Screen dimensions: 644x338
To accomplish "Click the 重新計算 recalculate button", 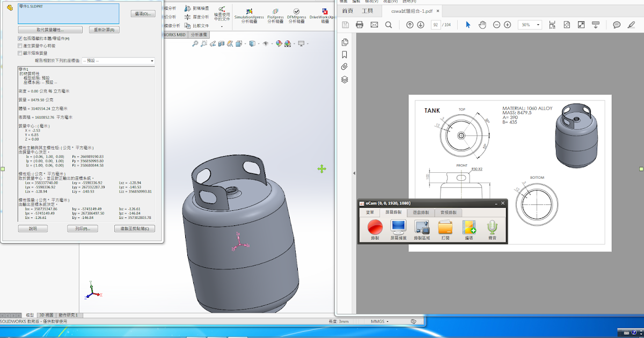I will pos(104,30).
